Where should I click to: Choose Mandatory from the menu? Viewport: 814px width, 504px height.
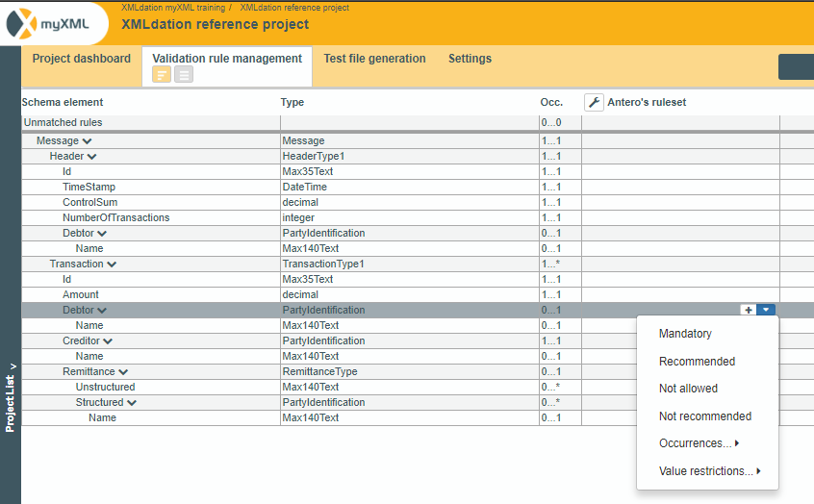point(685,334)
